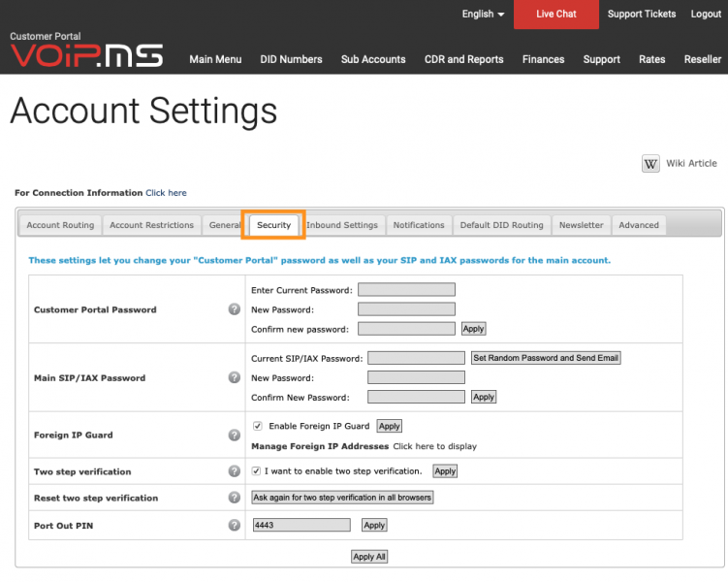Click the Apply All button
728x582 pixels.
point(369,557)
